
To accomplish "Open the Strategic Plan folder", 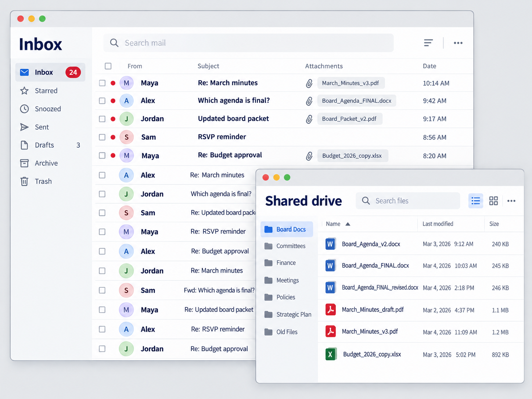I will pyautogui.click(x=287, y=314).
